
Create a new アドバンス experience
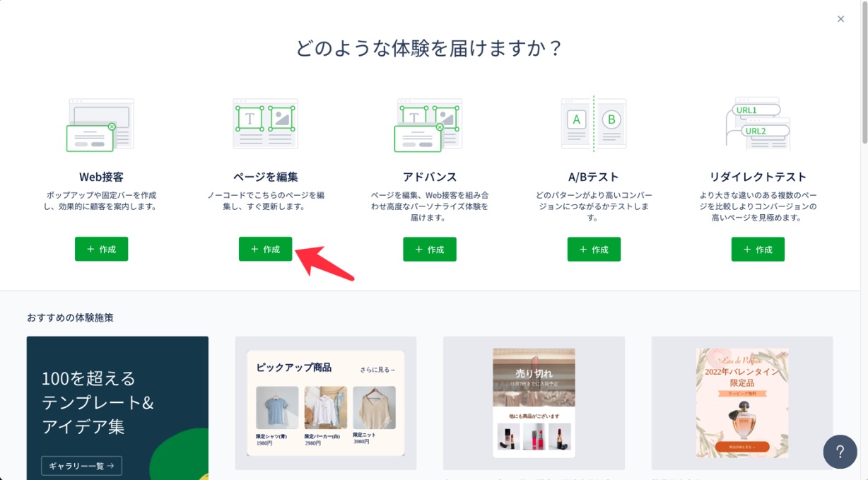click(x=430, y=249)
